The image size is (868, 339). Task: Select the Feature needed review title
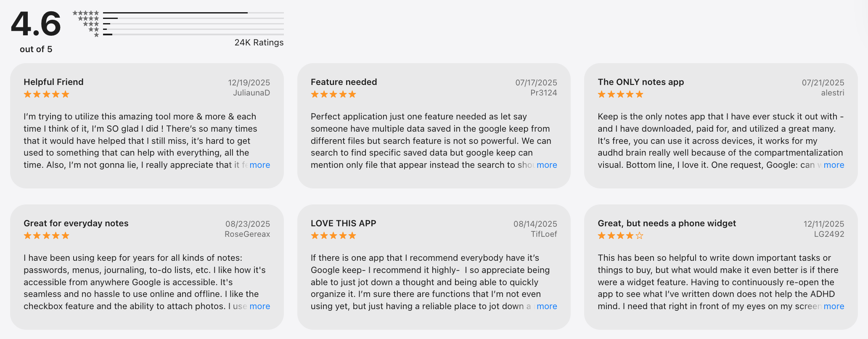pyautogui.click(x=344, y=82)
